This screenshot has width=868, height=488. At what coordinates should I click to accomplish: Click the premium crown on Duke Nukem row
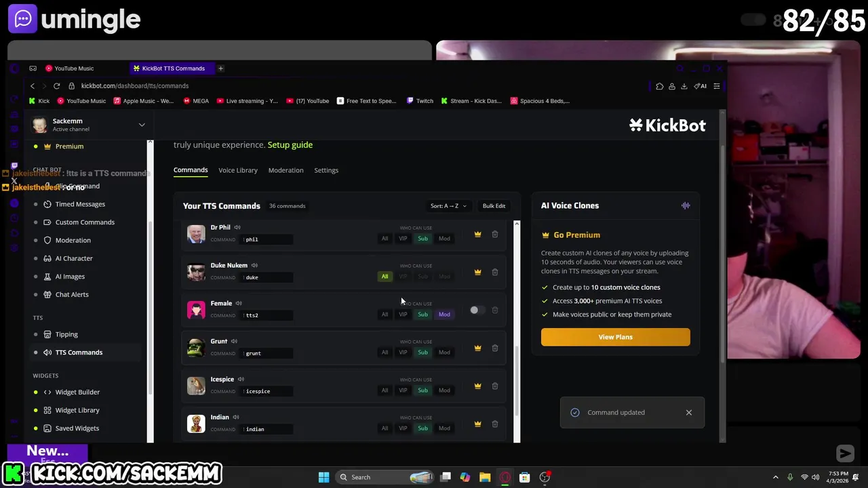(x=477, y=272)
